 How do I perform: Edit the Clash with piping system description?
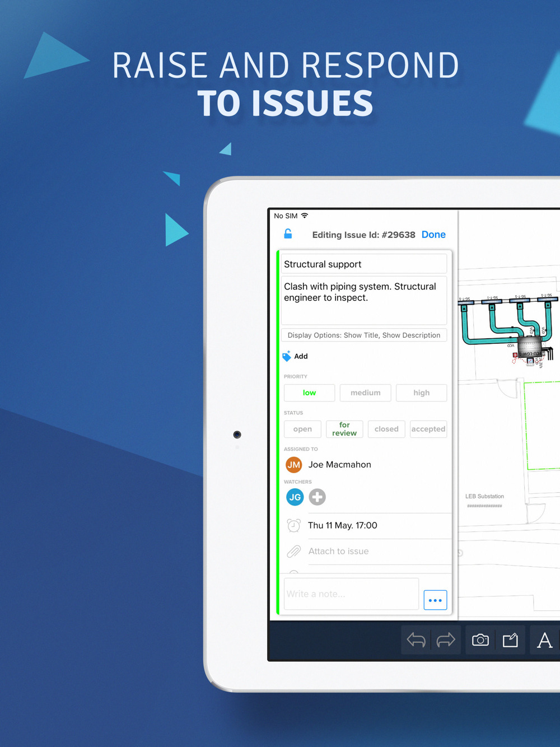[x=364, y=301]
